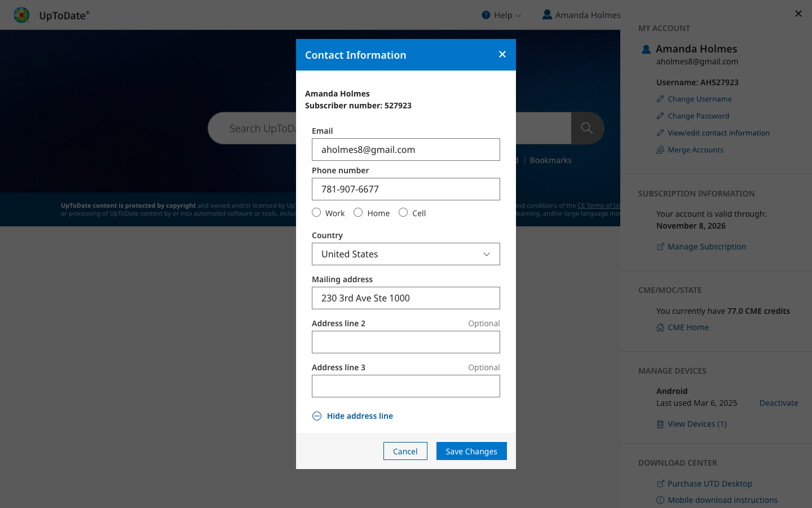Click the Address line 3 field

point(406,386)
